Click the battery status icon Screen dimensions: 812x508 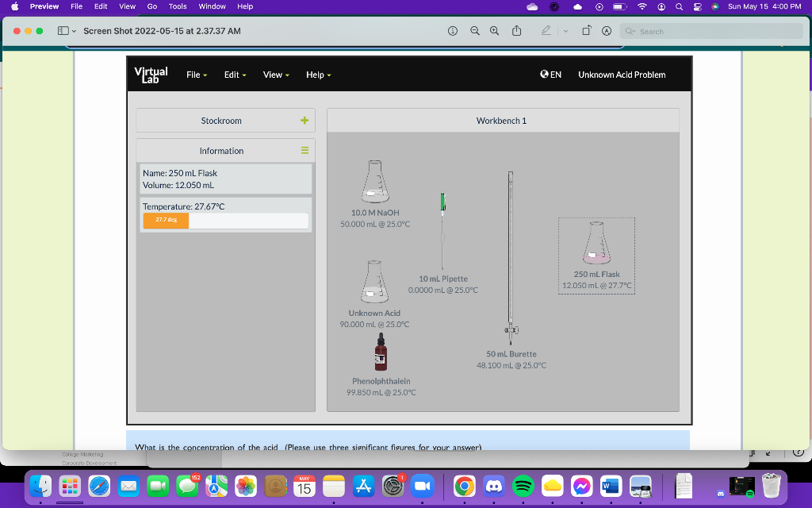coord(619,6)
